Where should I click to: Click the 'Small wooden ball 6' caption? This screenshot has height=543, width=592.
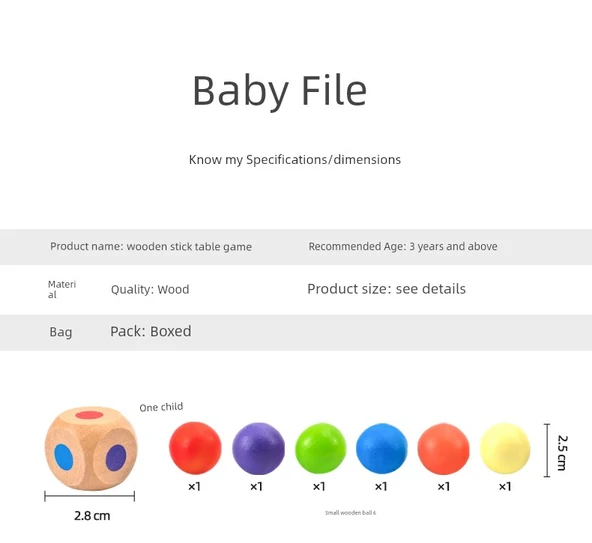350,512
